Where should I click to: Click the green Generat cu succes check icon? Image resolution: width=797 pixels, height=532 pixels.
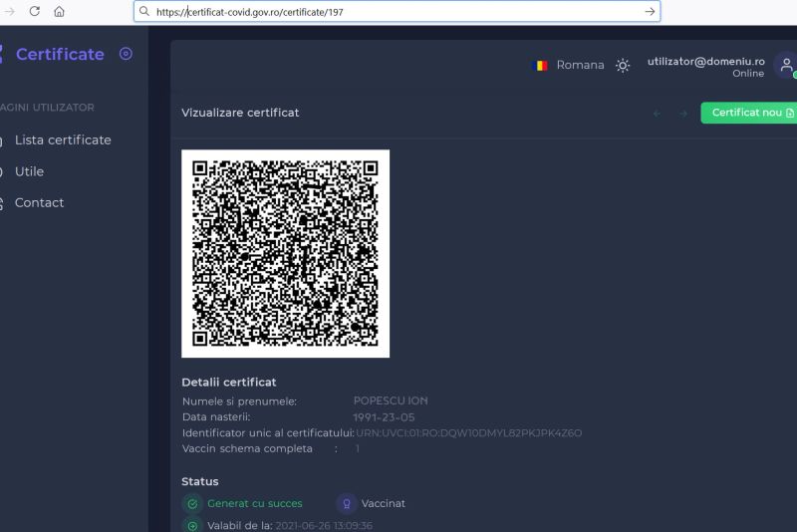[x=191, y=503]
